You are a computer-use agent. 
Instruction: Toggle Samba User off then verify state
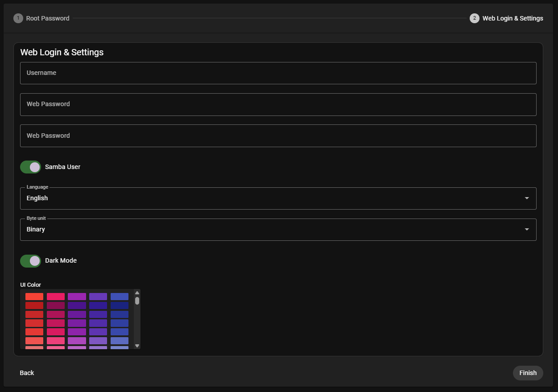pos(30,167)
